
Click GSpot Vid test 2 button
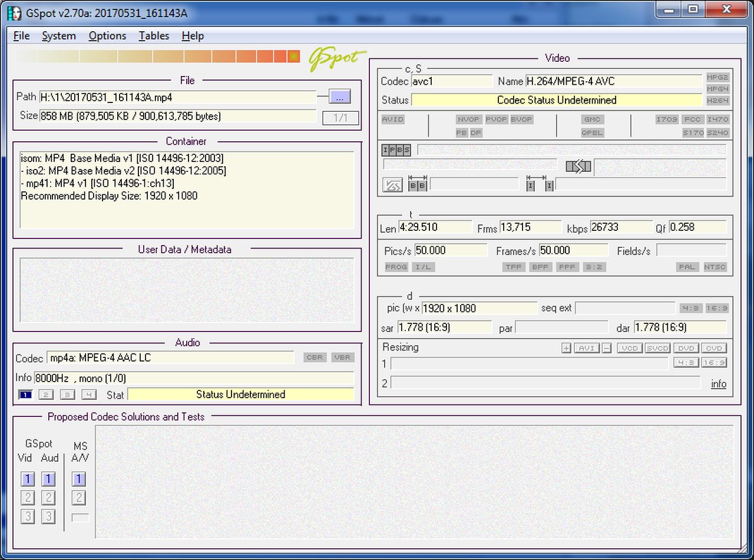coord(27,498)
